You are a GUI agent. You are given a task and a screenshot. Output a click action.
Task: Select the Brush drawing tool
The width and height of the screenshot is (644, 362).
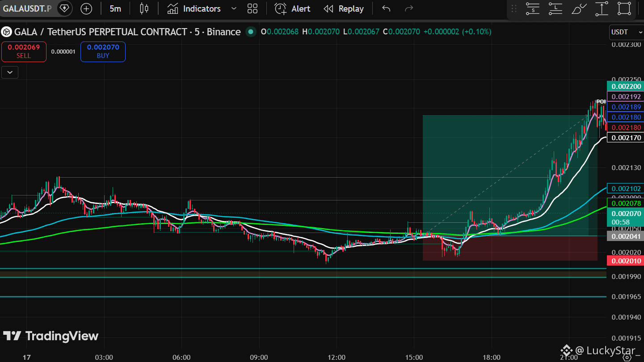click(x=579, y=8)
